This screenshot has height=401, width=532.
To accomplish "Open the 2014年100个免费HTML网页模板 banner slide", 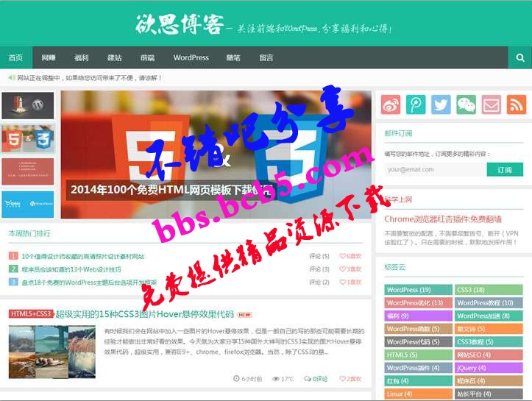I will coord(216,155).
